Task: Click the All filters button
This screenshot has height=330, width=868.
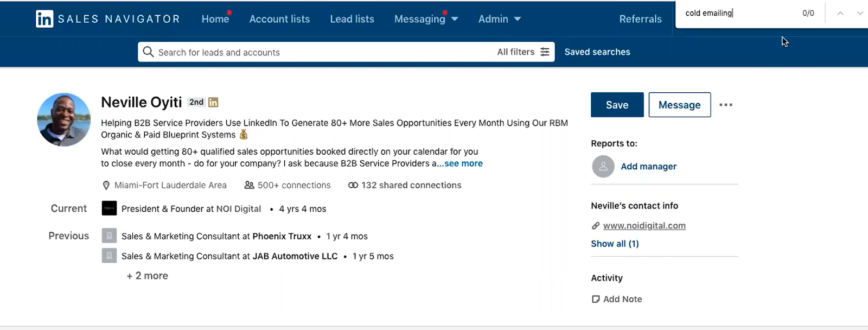Action: 524,52
